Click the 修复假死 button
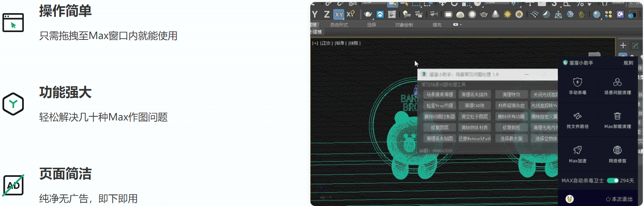 pos(511,128)
